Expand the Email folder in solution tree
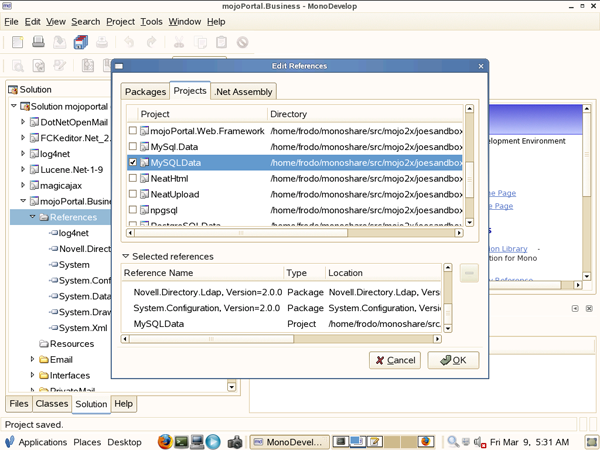600x450 pixels. [33, 359]
